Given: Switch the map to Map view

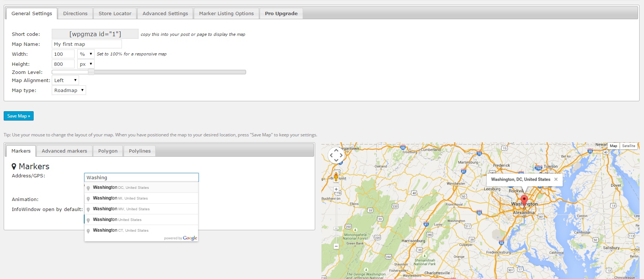Looking at the screenshot, I should pyautogui.click(x=613, y=146).
